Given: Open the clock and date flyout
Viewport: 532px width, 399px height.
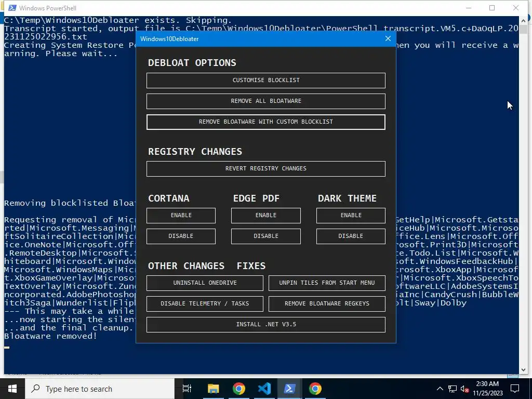Looking at the screenshot, I should [x=487, y=389].
